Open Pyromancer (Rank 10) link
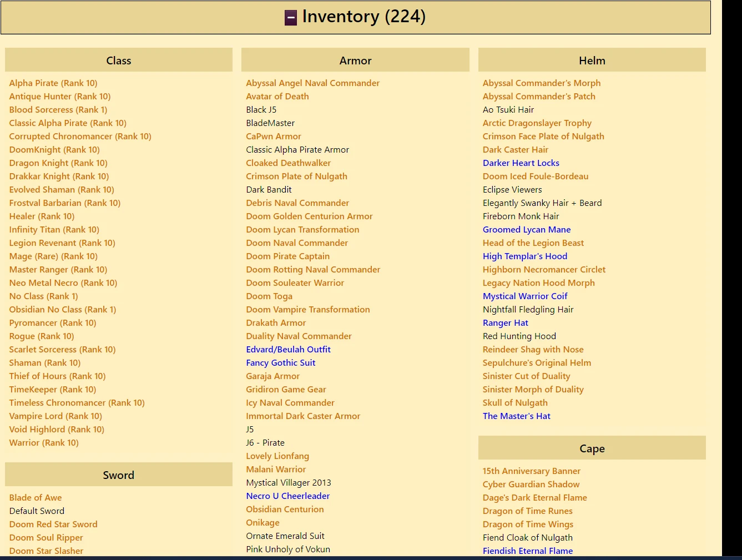742x560 pixels. coord(53,323)
